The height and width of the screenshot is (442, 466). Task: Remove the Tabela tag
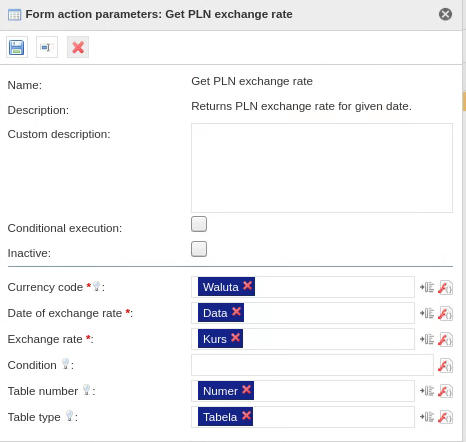coord(246,416)
